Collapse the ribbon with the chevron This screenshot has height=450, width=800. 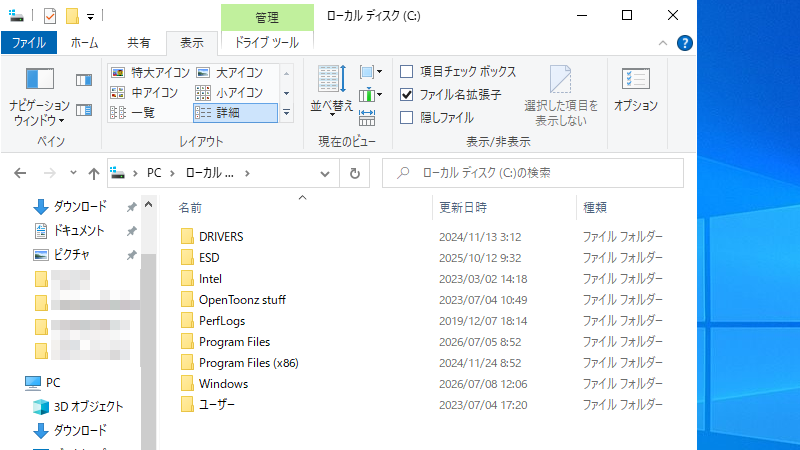[663, 43]
